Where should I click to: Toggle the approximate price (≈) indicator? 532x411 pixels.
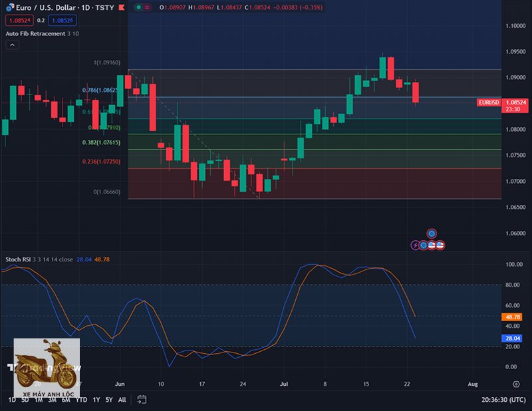point(148,9)
